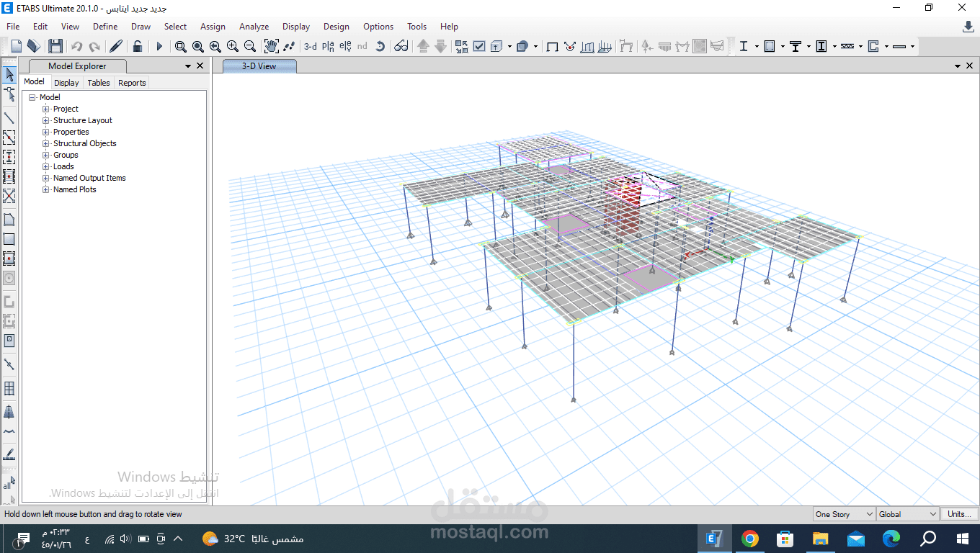Open the Assign menu
The height and width of the screenshot is (553, 980).
coord(213,27)
